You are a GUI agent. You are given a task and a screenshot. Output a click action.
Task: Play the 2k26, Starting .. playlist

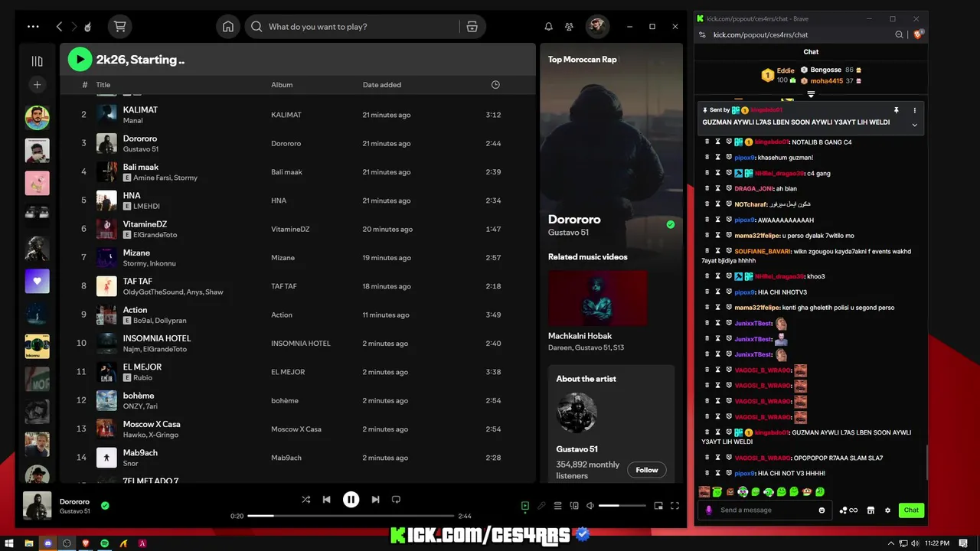click(x=80, y=59)
